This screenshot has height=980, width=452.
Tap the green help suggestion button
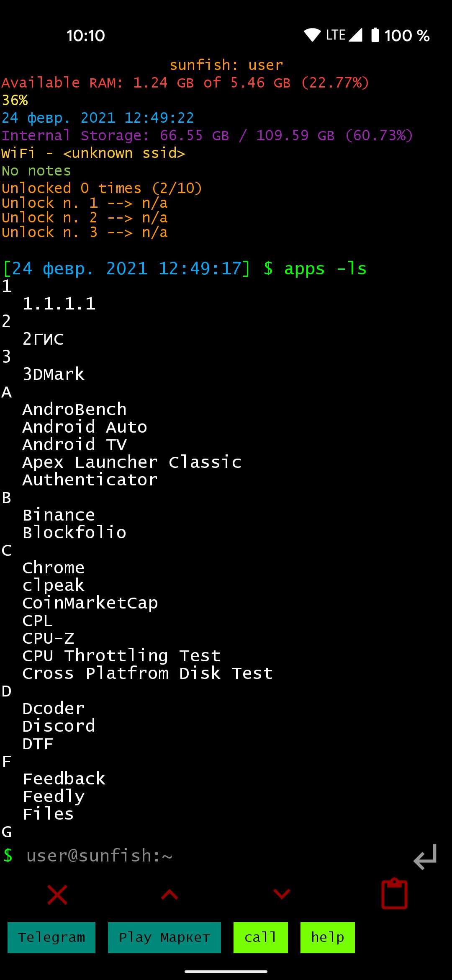(328, 938)
